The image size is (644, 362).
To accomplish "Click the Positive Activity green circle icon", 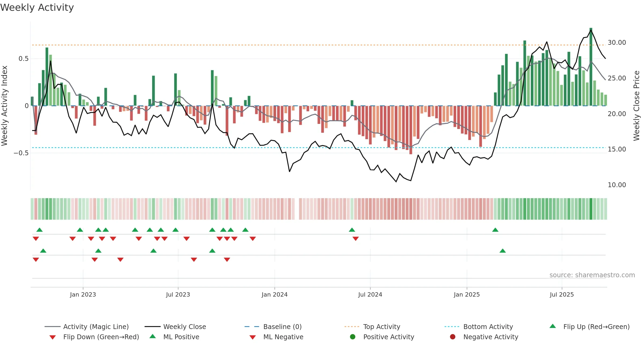I will click(x=353, y=337).
